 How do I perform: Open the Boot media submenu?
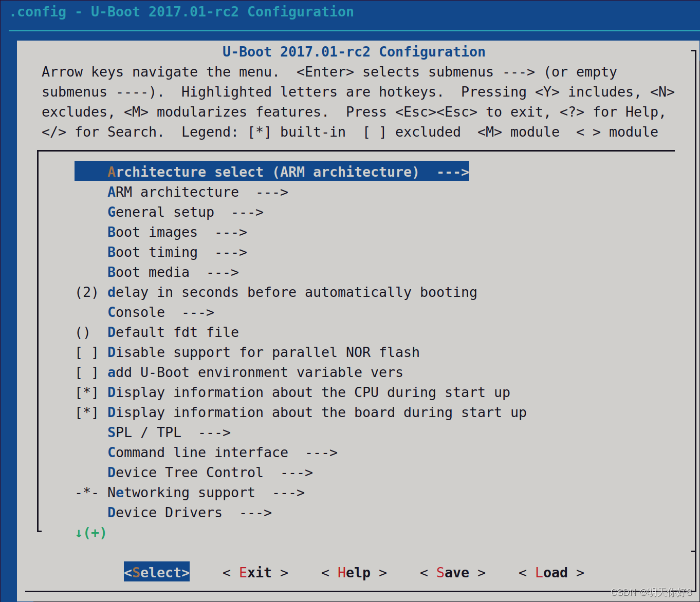(x=173, y=272)
